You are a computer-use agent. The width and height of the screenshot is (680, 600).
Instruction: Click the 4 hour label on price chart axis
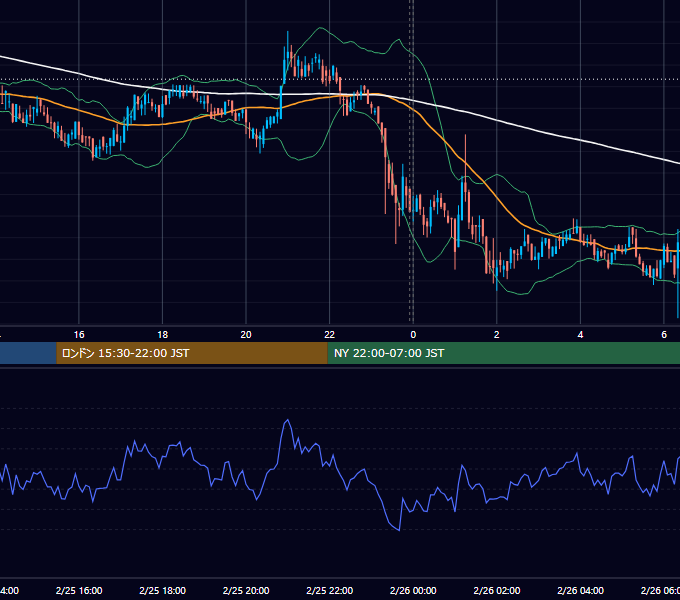[580, 335]
